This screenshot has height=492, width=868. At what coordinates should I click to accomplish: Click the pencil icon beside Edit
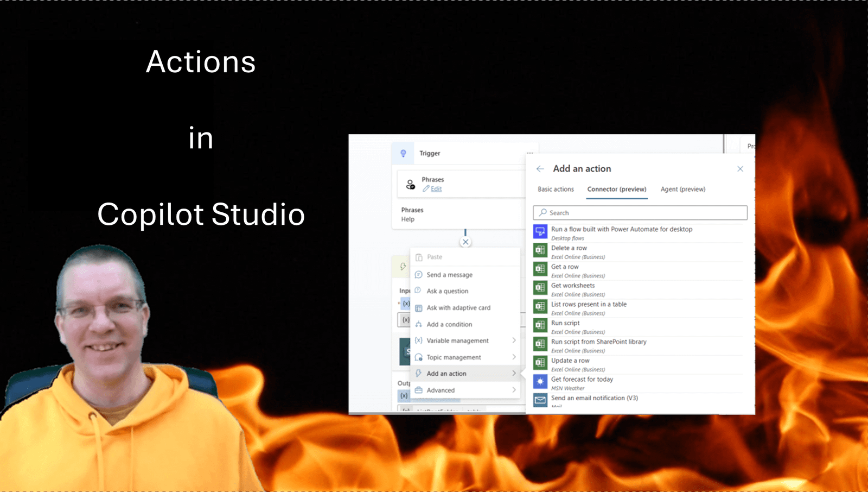[426, 189]
